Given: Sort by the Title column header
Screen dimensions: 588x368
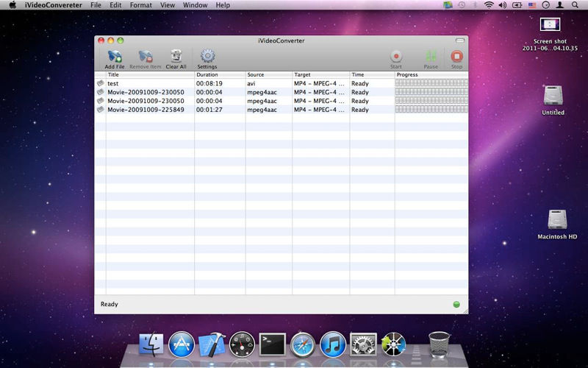Looking at the screenshot, I should pyautogui.click(x=150, y=75).
